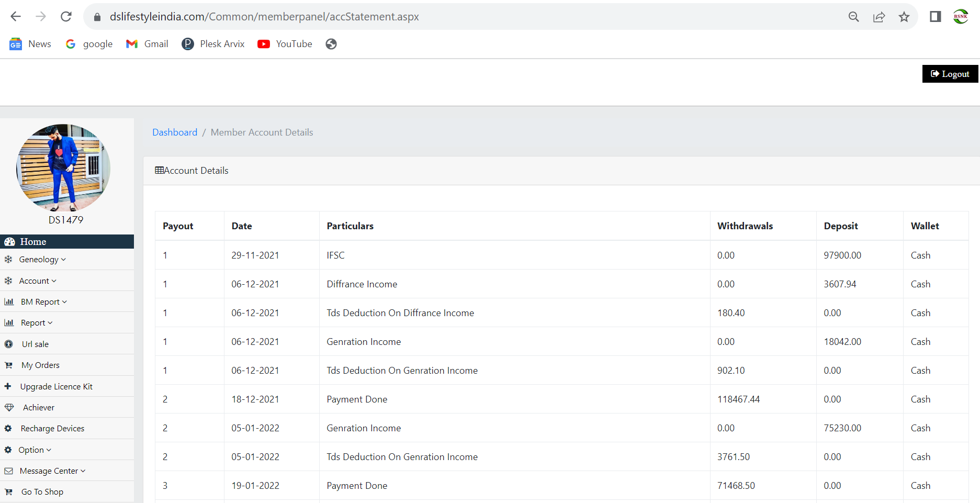Click the Message Center envelope icon
The image size is (980, 503).
coord(9,470)
